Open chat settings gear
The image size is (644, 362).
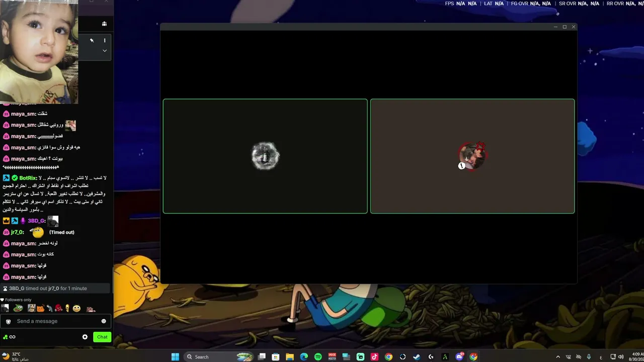pos(85,337)
